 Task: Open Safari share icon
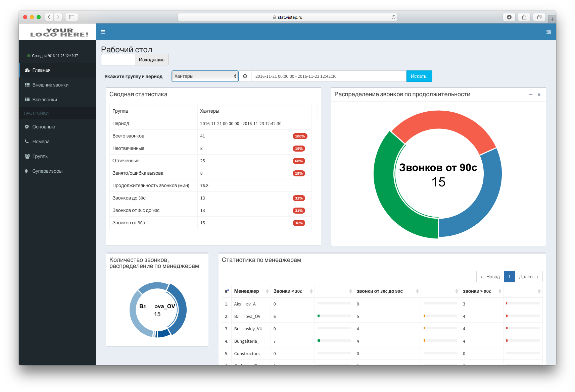point(524,17)
